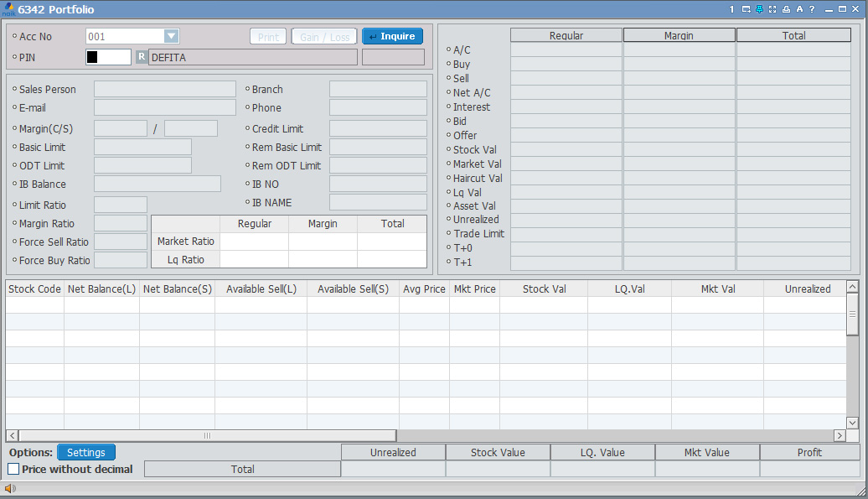
Task: Click the 'R' icon beside PIN field
Action: click(142, 57)
